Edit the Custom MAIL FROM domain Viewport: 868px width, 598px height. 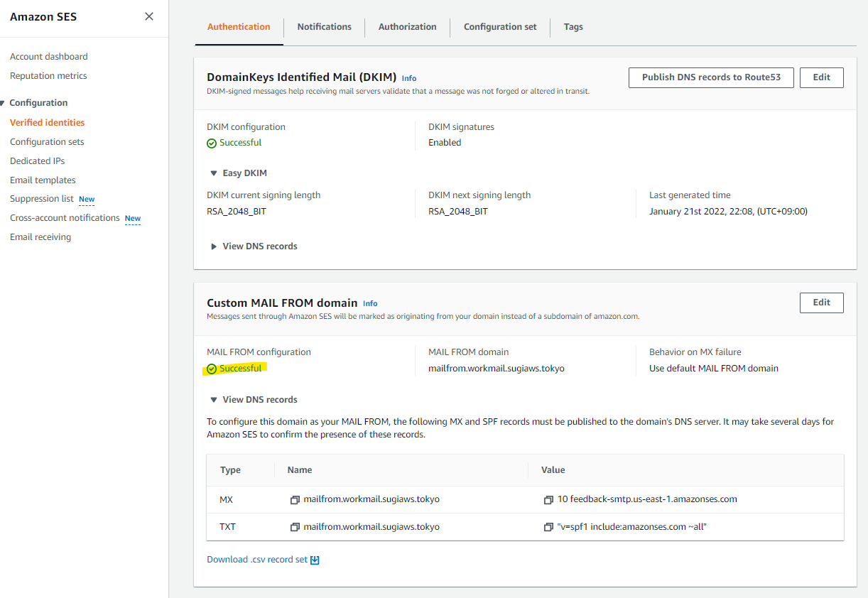pos(822,303)
